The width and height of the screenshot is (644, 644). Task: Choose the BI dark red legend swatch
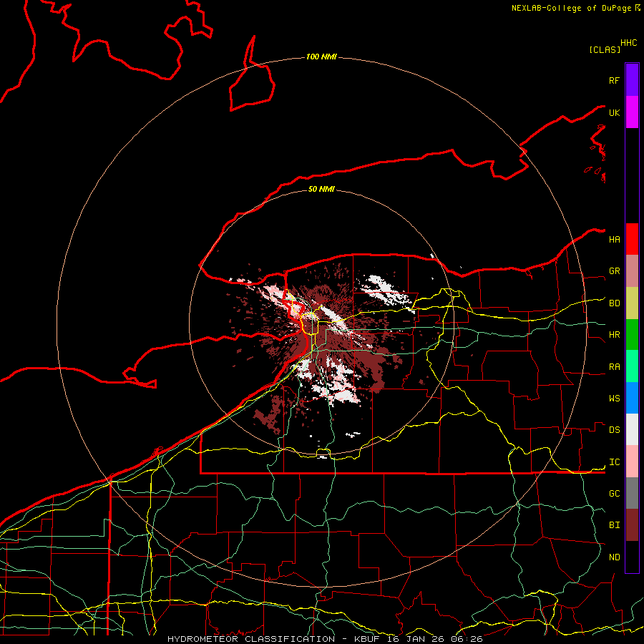tap(632, 525)
